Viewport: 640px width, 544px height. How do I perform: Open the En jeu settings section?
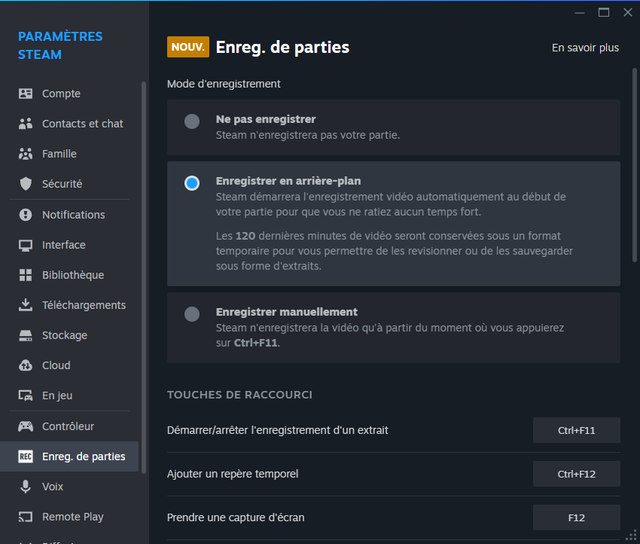(69, 395)
